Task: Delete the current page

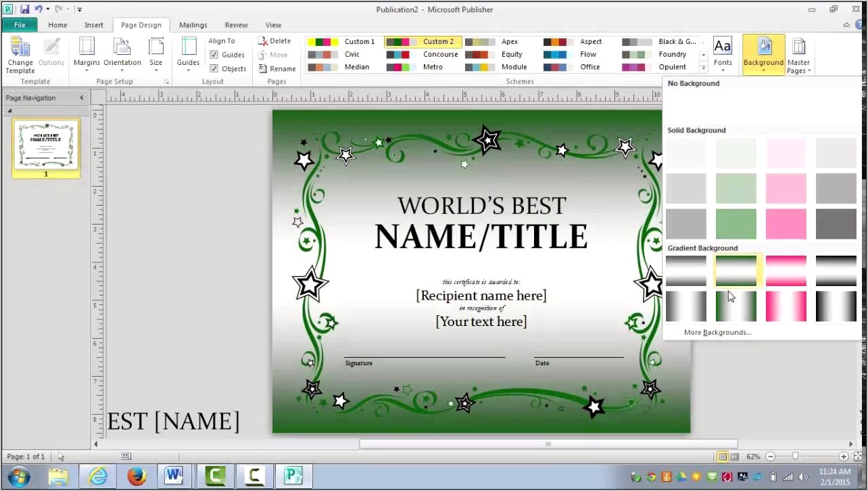Action: (274, 41)
